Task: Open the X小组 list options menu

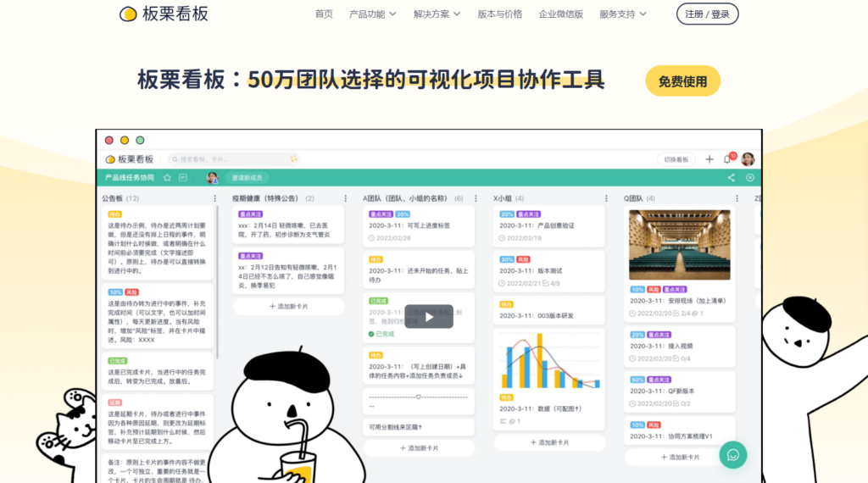Action: [606, 198]
